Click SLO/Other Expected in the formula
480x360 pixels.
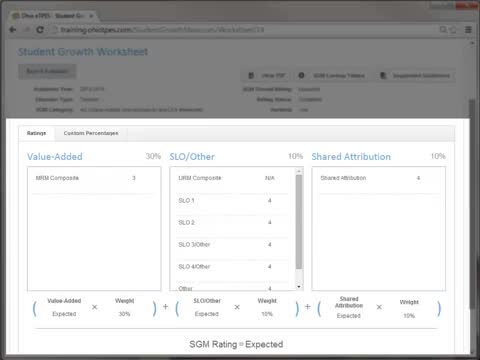[x=207, y=314]
